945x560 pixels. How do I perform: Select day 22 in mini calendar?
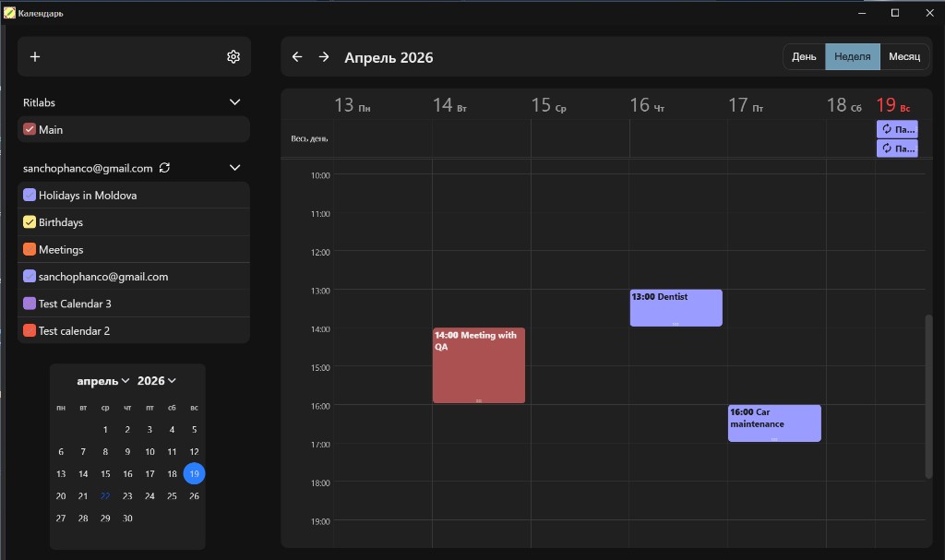[x=105, y=496]
